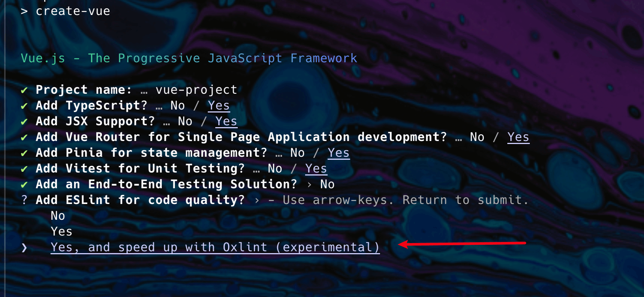This screenshot has height=297, width=644.
Task: Click the "create-vue" command text
Action: pyautogui.click(x=73, y=11)
